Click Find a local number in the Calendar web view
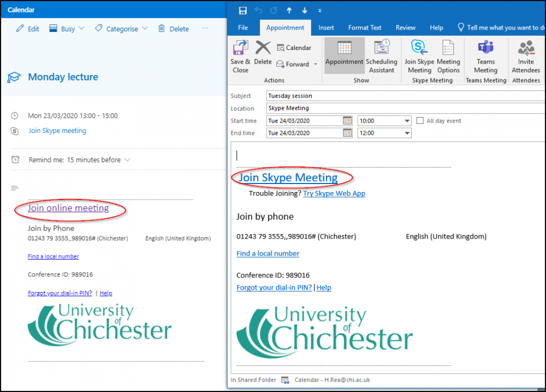Image resolution: width=546 pixels, height=392 pixels. (x=53, y=256)
